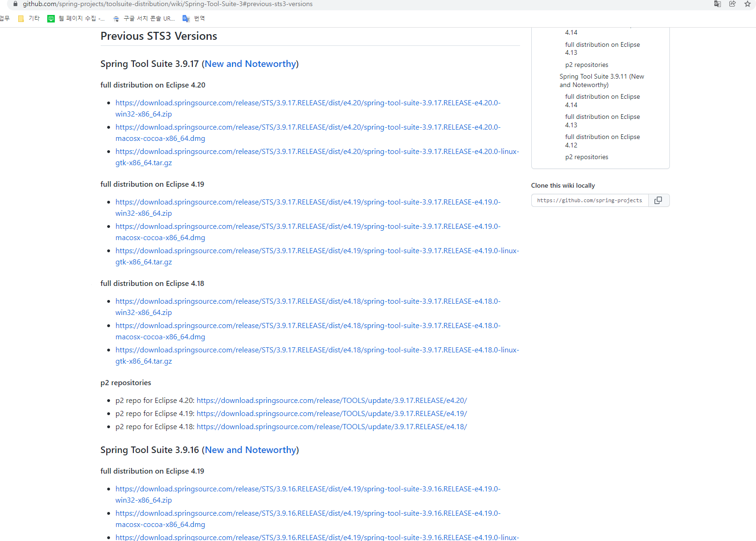Viewport: 756px width, 541px height.
Task: Download 3.9.17 e4.20 linux tar.gz
Action: pyautogui.click(x=317, y=157)
